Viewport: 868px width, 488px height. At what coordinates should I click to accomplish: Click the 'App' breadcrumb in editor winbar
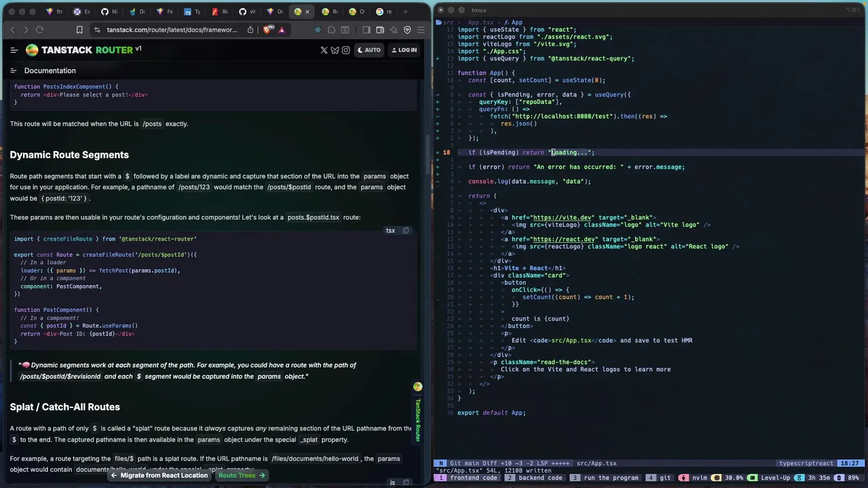click(517, 22)
